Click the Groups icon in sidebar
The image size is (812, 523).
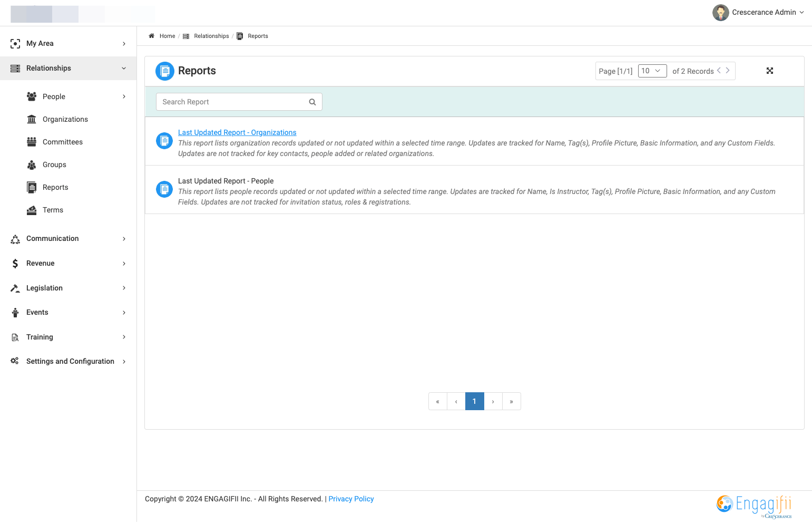[32, 164]
